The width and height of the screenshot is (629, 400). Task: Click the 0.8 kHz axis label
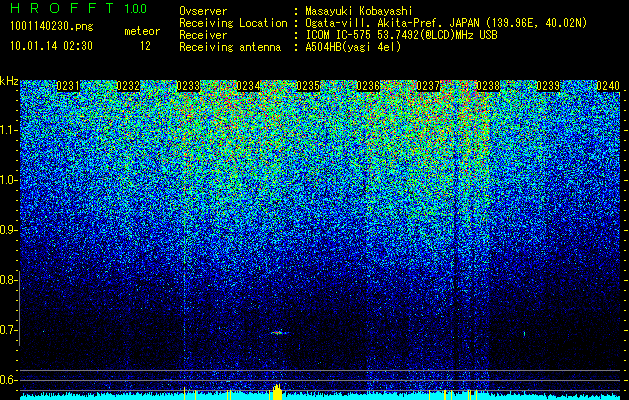coord(9,280)
